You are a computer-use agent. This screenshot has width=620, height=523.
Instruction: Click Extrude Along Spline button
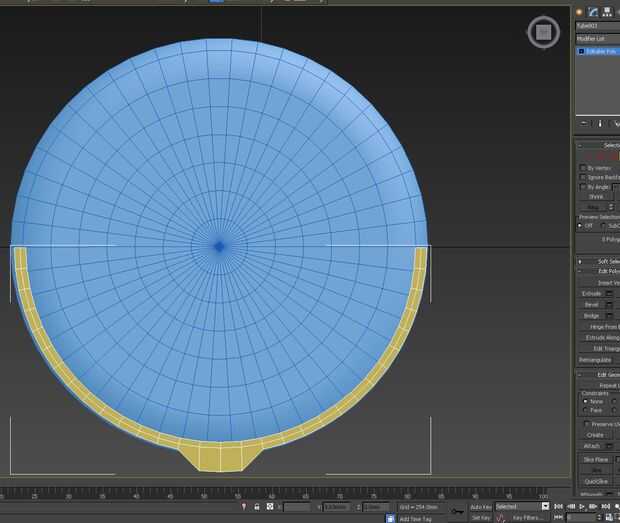click(599, 338)
